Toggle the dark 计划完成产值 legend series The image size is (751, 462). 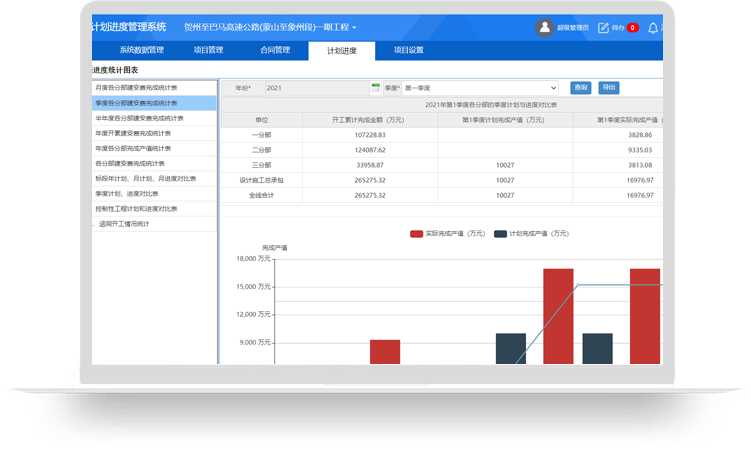[x=500, y=233]
